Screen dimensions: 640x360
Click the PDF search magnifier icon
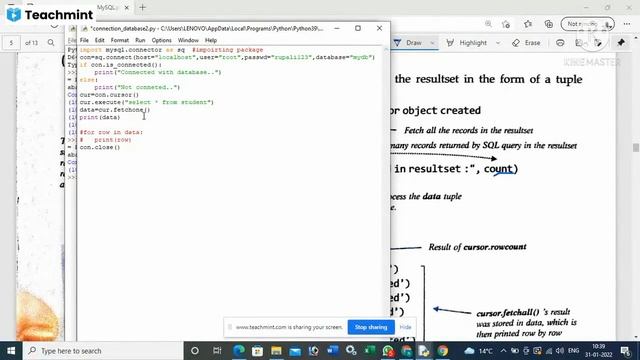(x=51, y=42)
